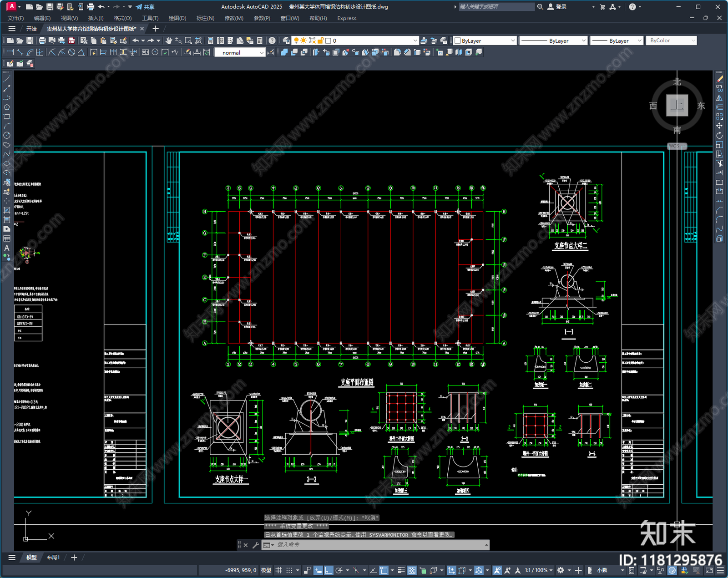Image resolution: width=728 pixels, height=578 pixels.
Task: Open a new drawing tab with plus
Action: coord(156,29)
